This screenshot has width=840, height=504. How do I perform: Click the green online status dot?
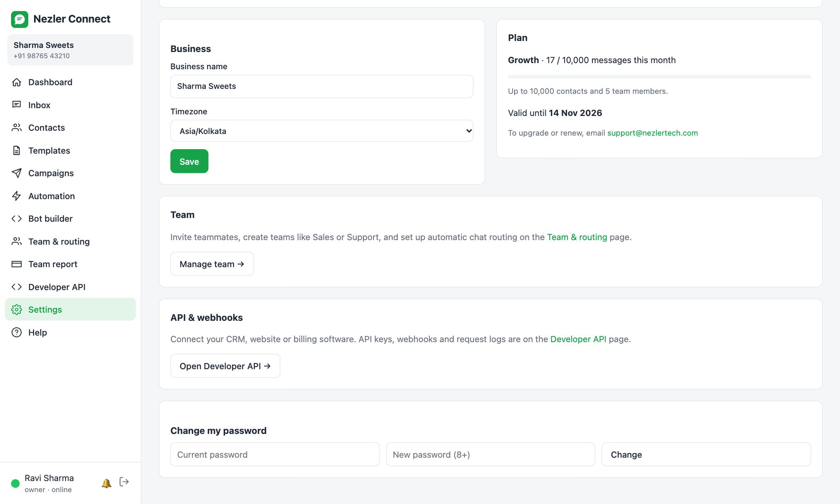tap(16, 484)
